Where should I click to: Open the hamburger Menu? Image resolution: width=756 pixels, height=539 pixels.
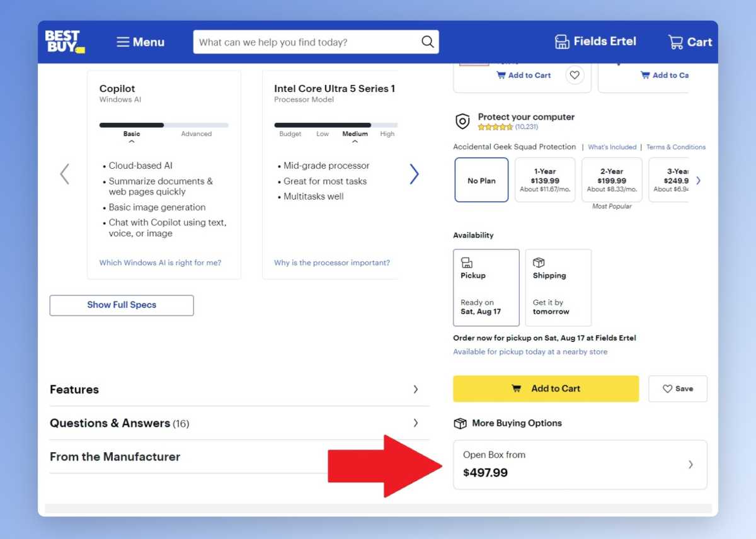[x=140, y=42]
